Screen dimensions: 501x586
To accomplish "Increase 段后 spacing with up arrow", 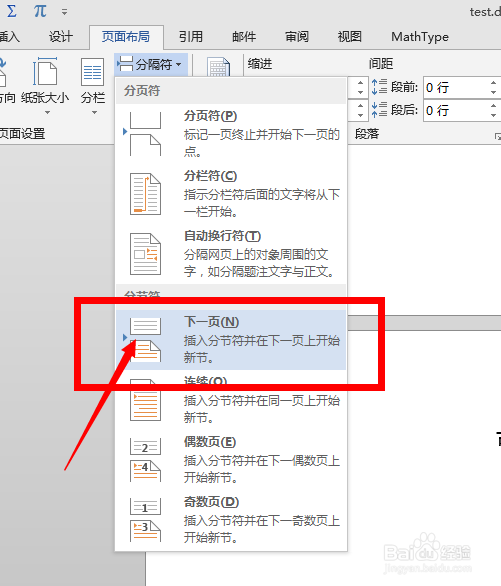I will pos(494,106).
